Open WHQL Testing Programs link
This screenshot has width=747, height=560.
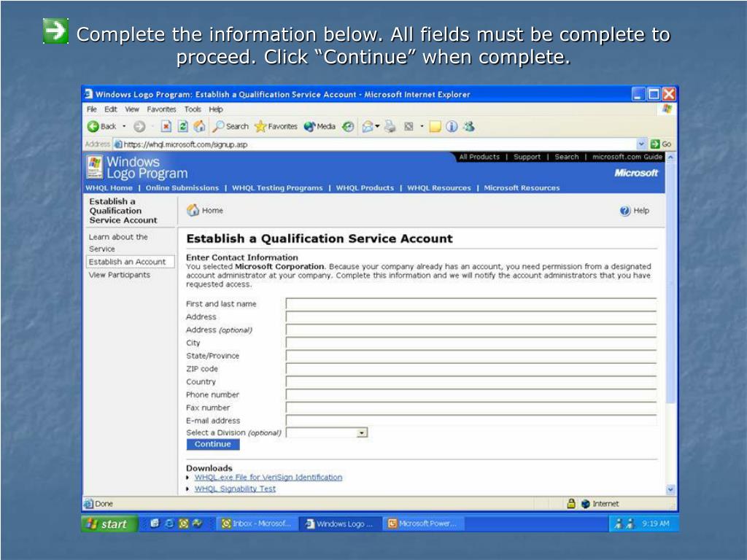point(277,187)
